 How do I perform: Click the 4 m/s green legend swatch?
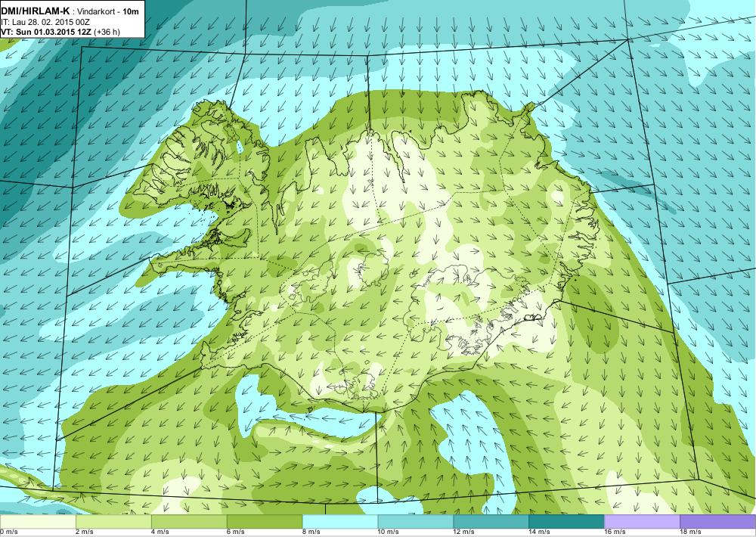189,522
